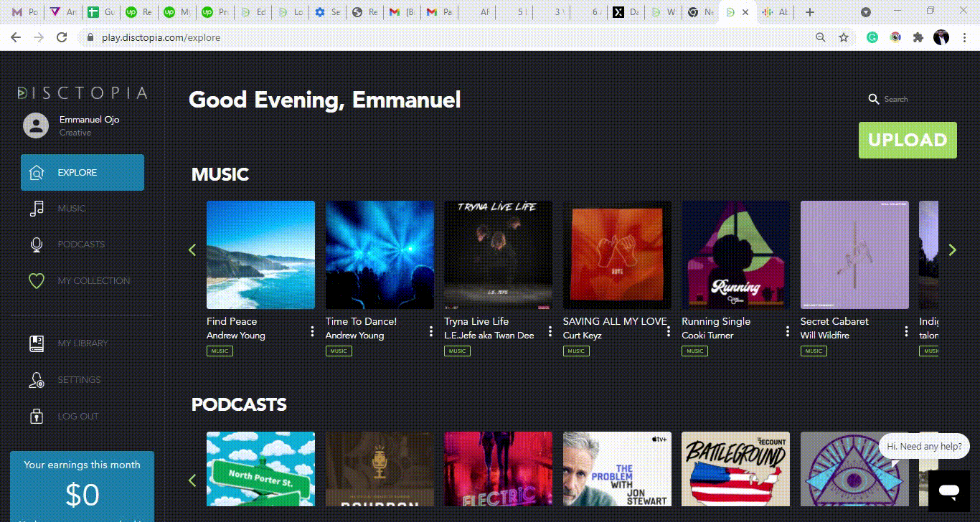980x522 pixels.
Task: Open three-dot menu for Time To Dance!
Action: pos(431,331)
